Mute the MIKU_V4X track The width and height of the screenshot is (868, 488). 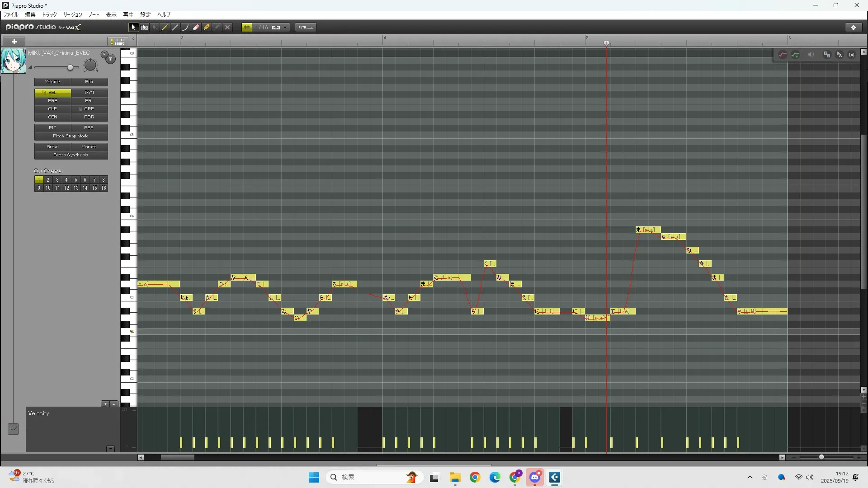point(110,59)
